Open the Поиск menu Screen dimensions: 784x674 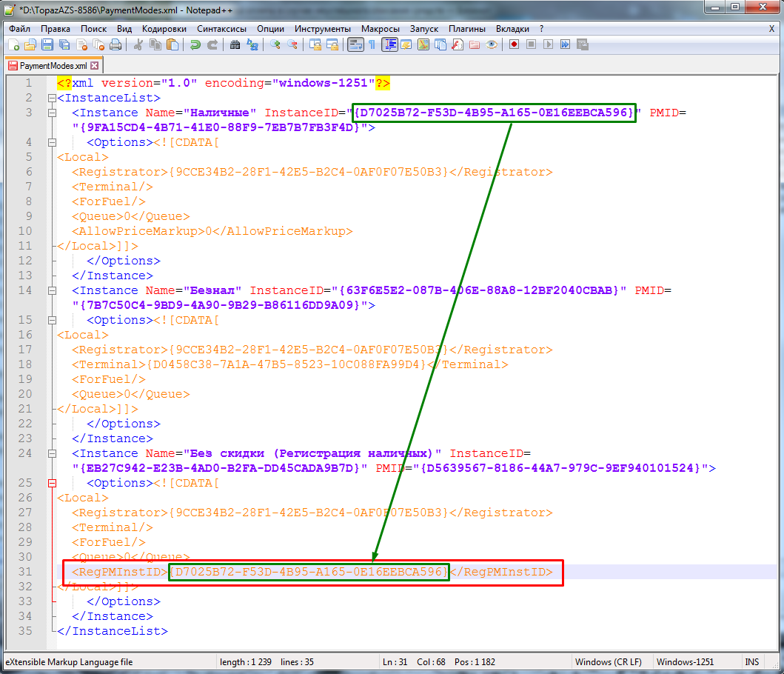click(x=93, y=29)
